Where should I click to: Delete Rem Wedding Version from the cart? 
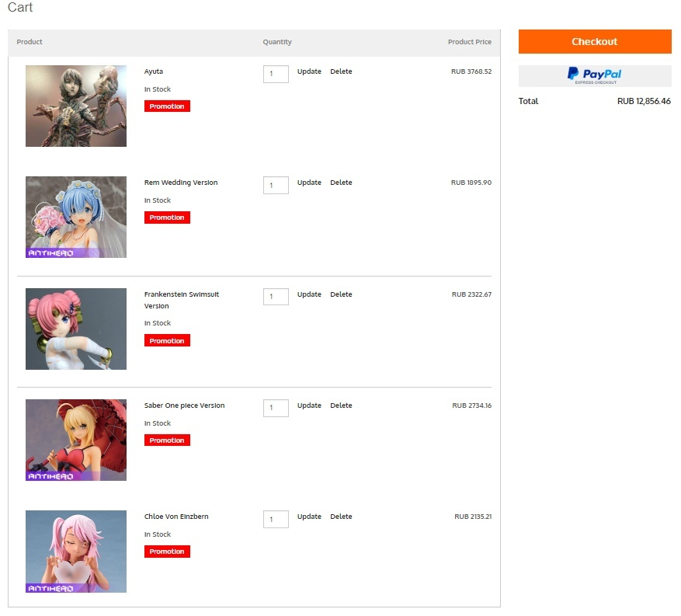pos(341,183)
